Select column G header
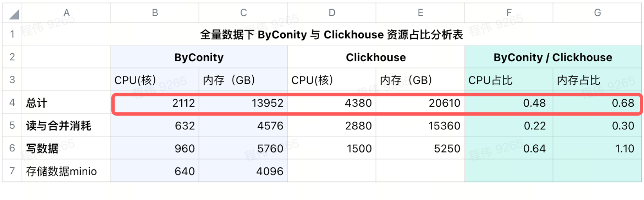Viewport: 644px width, 200px height. pyautogui.click(x=597, y=13)
